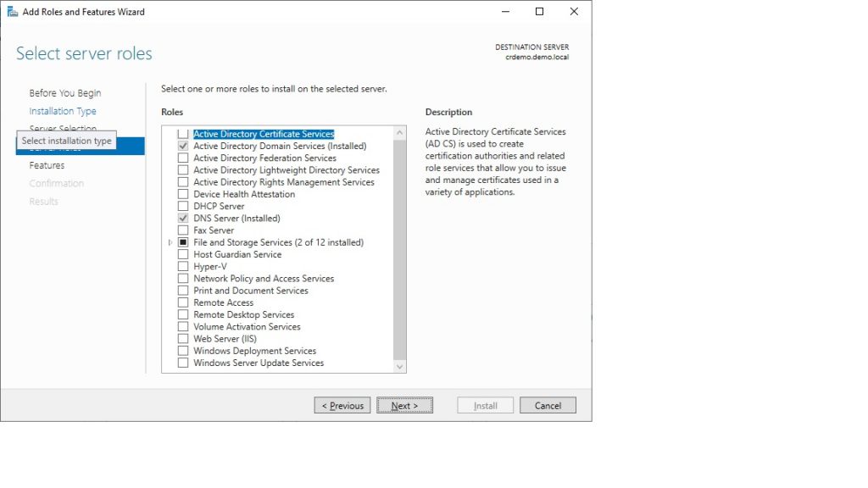868x488 pixels.
Task: Tick Active Directory Rights Management Services checkbox
Action: coord(183,182)
